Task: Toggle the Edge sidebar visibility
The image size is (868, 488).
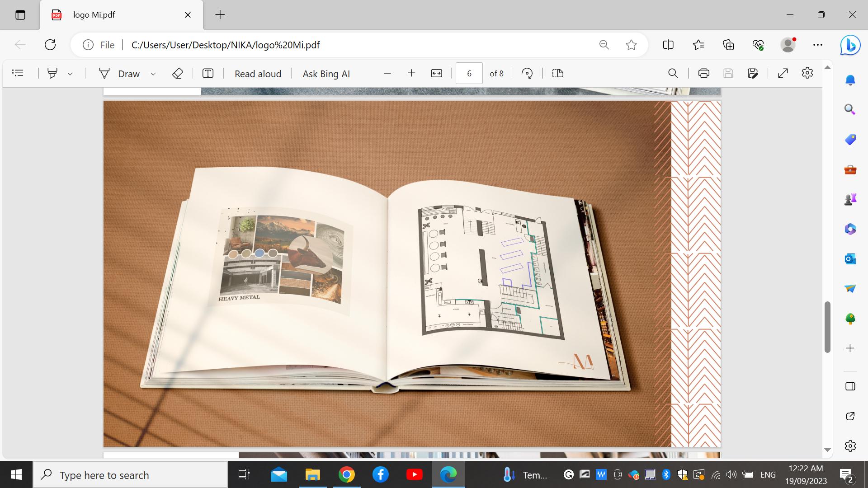Action: point(850,386)
